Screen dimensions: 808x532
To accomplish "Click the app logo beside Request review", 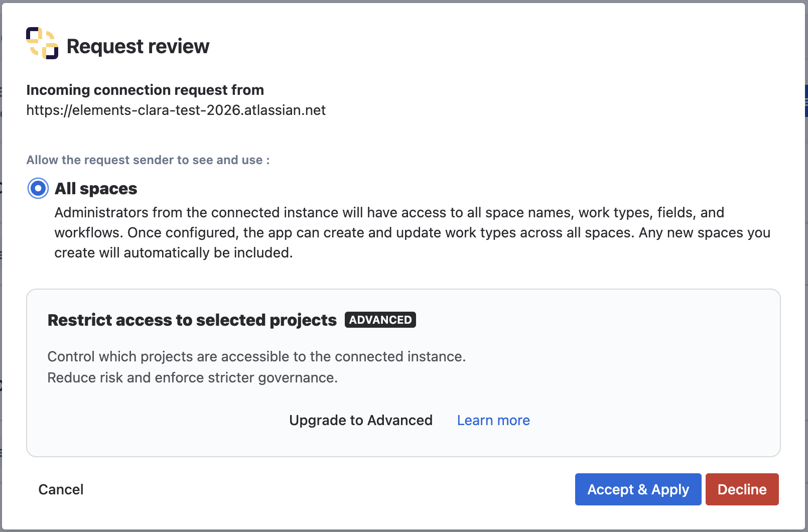I will pos(42,43).
